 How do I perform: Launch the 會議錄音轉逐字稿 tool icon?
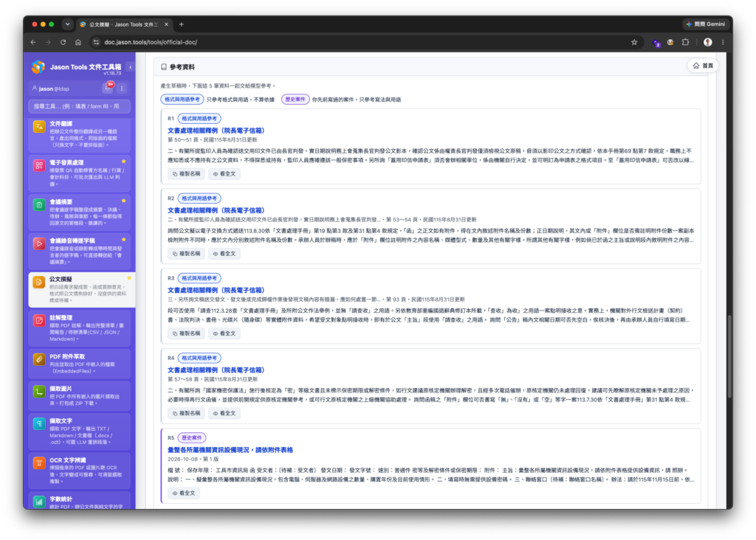(x=39, y=243)
